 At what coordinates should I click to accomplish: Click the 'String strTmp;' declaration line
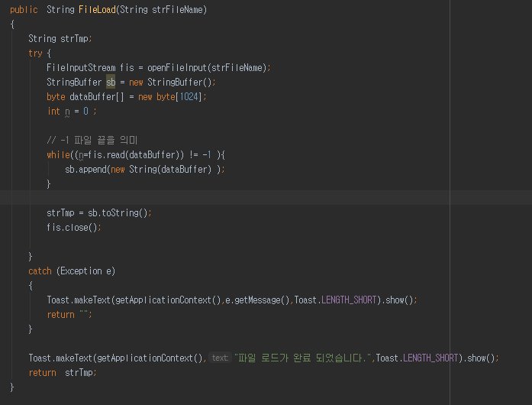pyautogui.click(x=60, y=39)
